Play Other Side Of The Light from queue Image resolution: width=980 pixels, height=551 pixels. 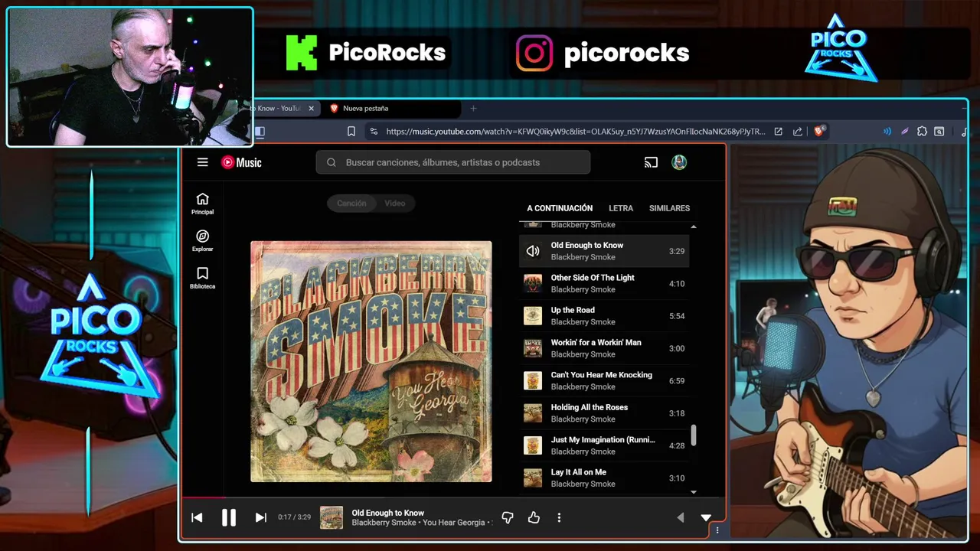604,284
